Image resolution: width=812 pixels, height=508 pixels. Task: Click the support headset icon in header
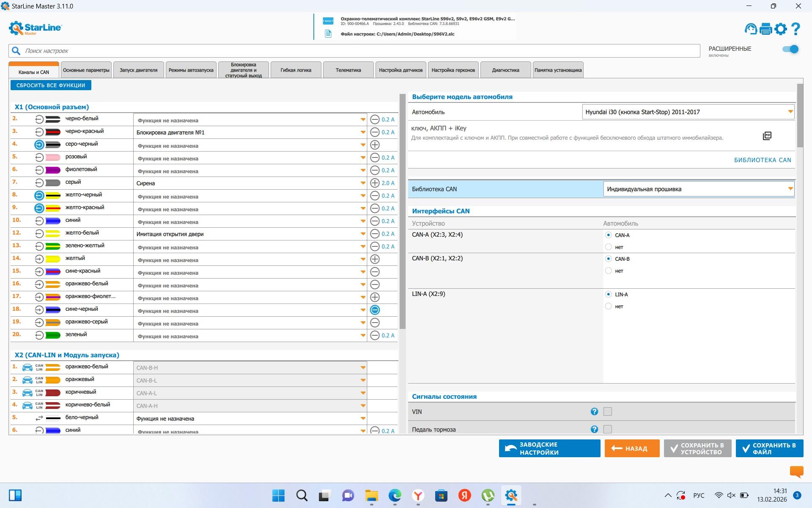click(x=751, y=29)
